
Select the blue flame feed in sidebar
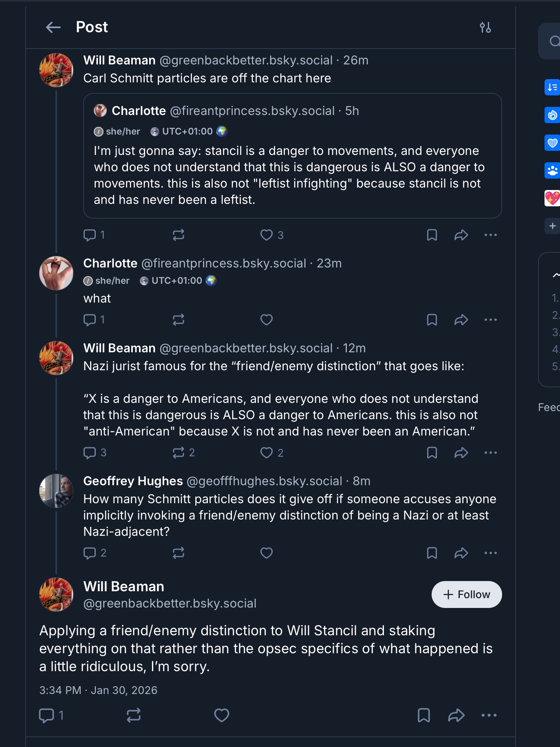point(552,115)
